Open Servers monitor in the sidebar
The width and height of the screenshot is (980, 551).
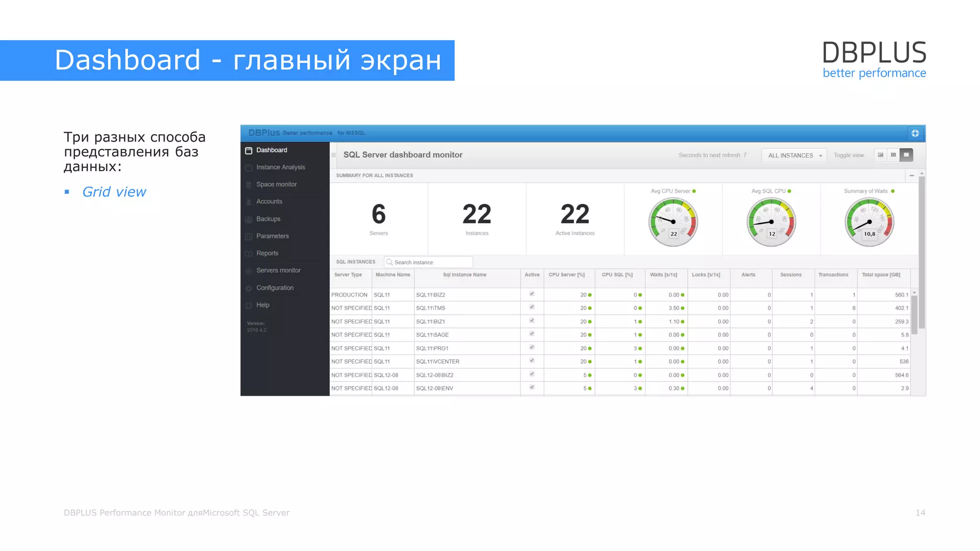(278, 271)
